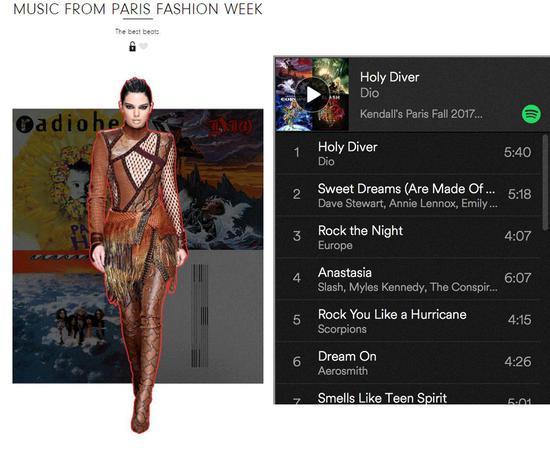550x452 pixels.
Task: Select track 1 Holy Diver by Dio
Action: (409, 154)
